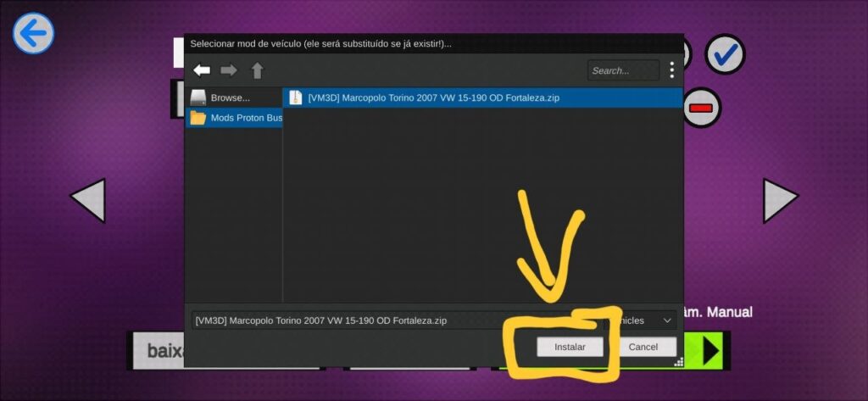Click the Search field
The height and width of the screenshot is (401, 868).
622,70
